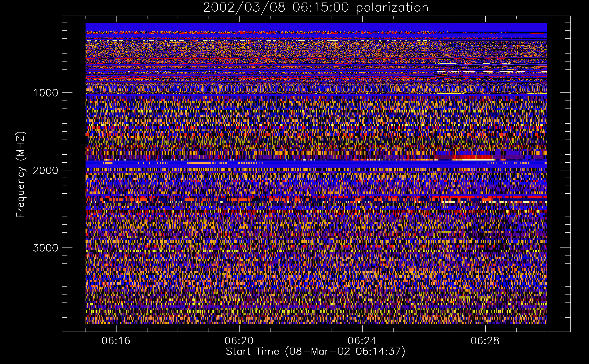Click the 2000 frequency tick label
This screenshot has height=364, width=589.
[46, 170]
